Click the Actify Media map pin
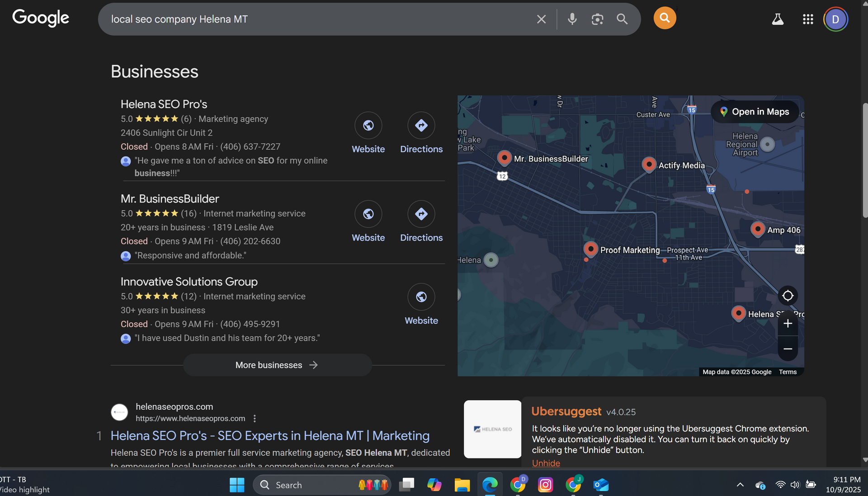 pyautogui.click(x=649, y=164)
